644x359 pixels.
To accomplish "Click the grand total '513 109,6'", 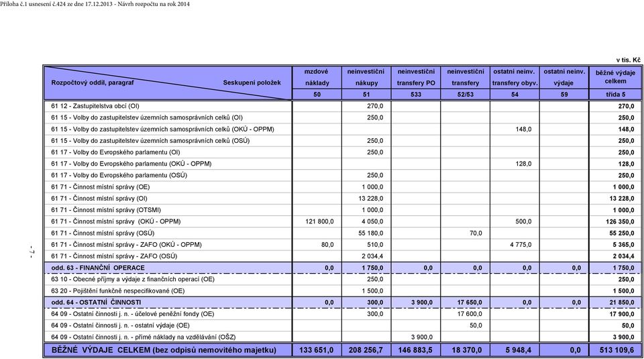I will pyautogui.click(x=617, y=350).
